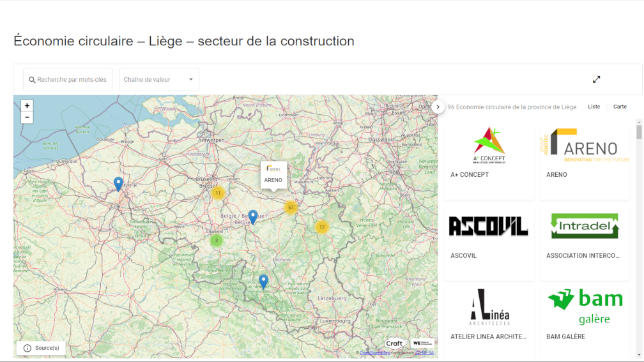Click the info circle icon in Source(s)
Screen dimensions: 644x362
[27, 348]
